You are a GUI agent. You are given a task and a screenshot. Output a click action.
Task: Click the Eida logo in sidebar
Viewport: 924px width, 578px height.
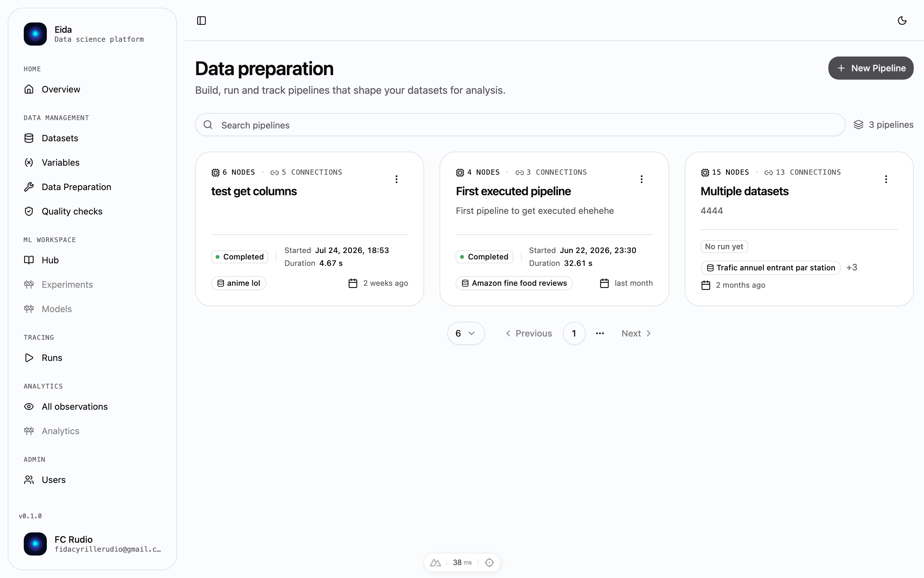[35, 34]
